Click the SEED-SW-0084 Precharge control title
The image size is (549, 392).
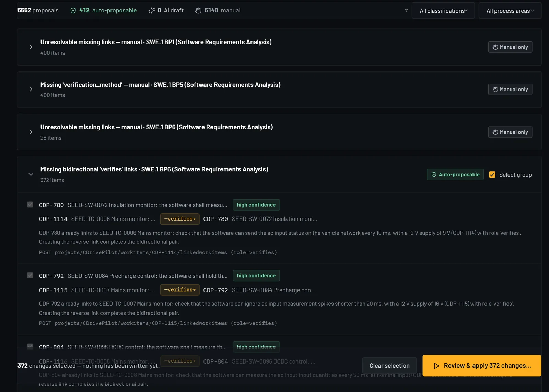click(x=148, y=276)
